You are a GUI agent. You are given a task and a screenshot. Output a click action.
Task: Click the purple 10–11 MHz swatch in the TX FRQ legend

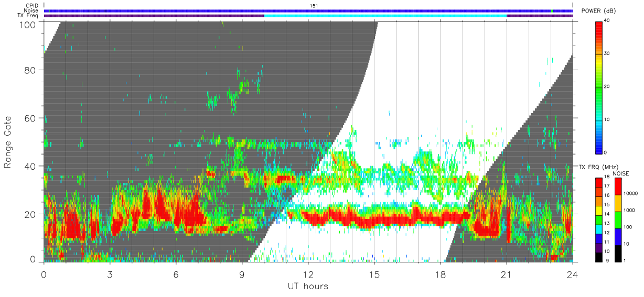pyautogui.click(x=598, y=248)
